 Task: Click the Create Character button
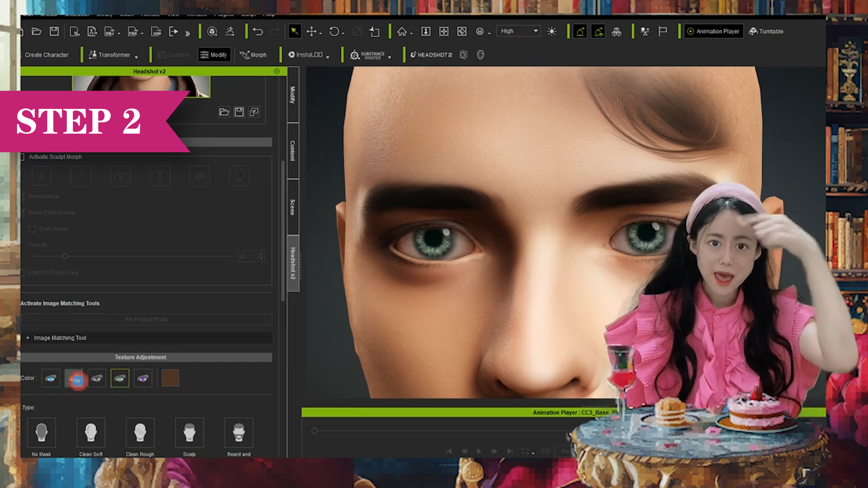[x=47, y=55]
